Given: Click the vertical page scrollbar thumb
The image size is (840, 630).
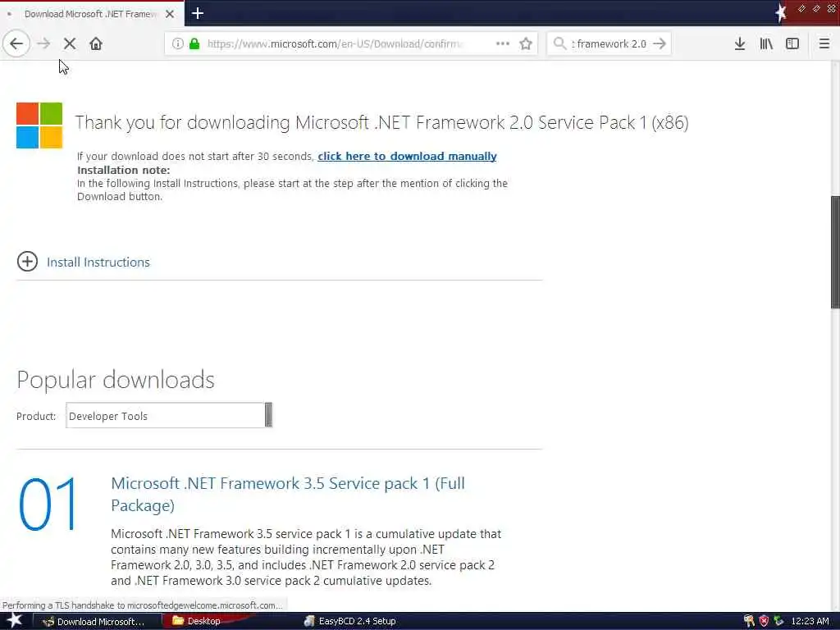Looking at the screenshot, I should 834,252.
